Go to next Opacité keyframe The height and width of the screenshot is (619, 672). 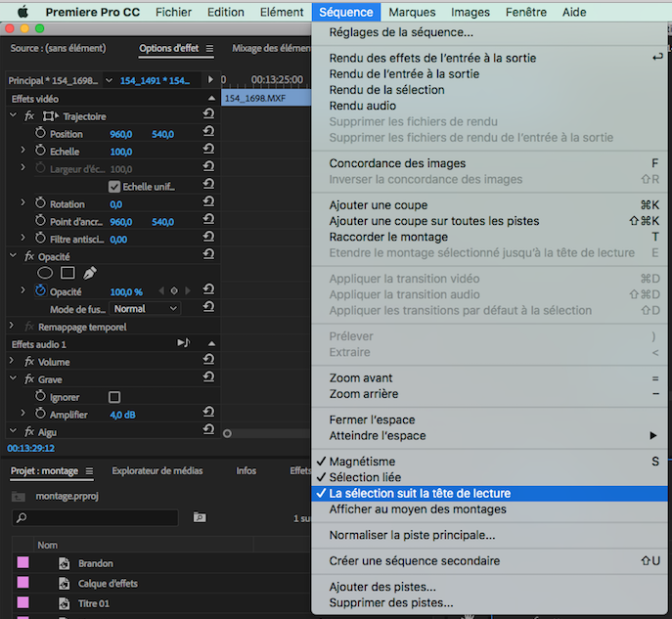pyautogui.click(x=187, y=291)
